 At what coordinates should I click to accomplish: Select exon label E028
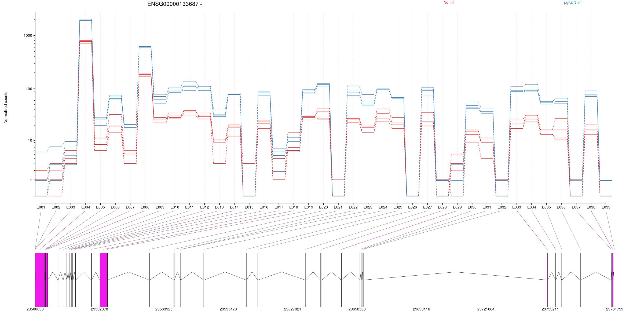pyautogui.click(x=442, y=207)
